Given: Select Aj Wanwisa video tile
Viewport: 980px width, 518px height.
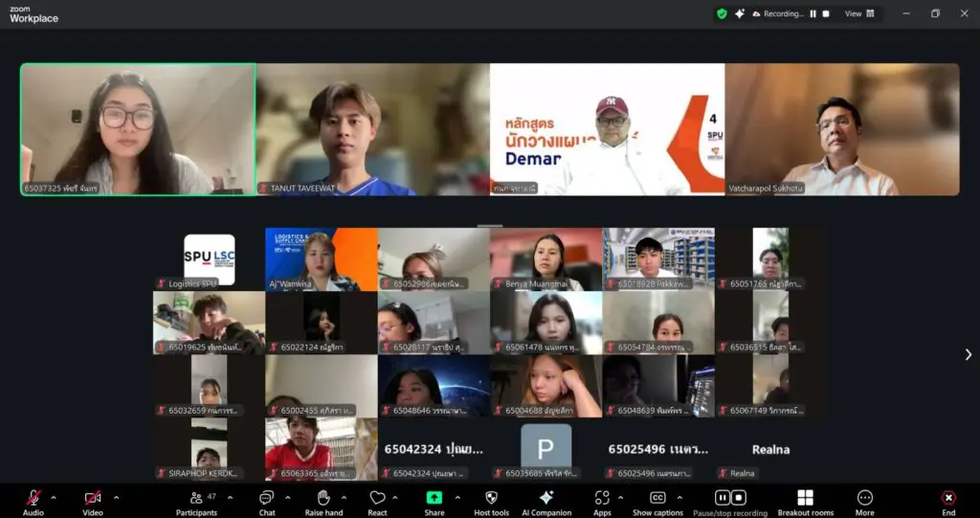Looking at the screenshot, I should (322, 259).
